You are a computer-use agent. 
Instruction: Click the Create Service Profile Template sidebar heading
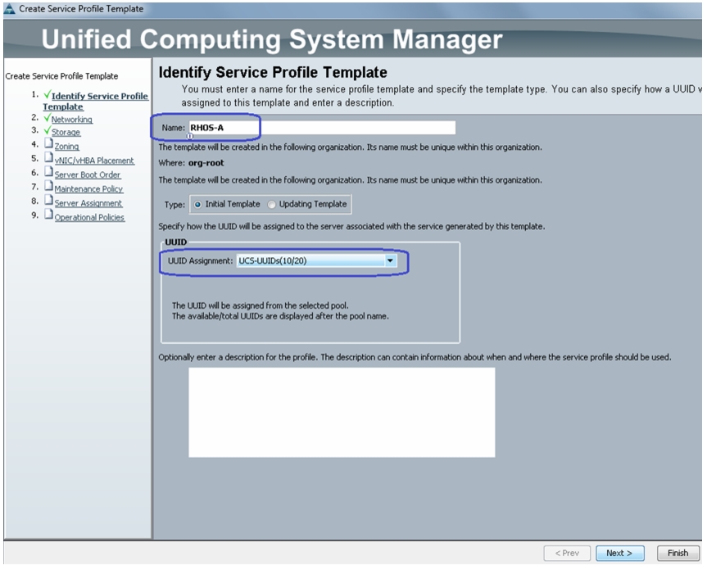[61, 76]
